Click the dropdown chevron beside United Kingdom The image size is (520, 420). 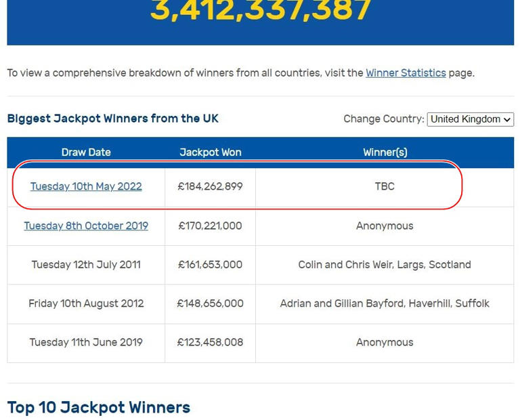tap(507, 119)
